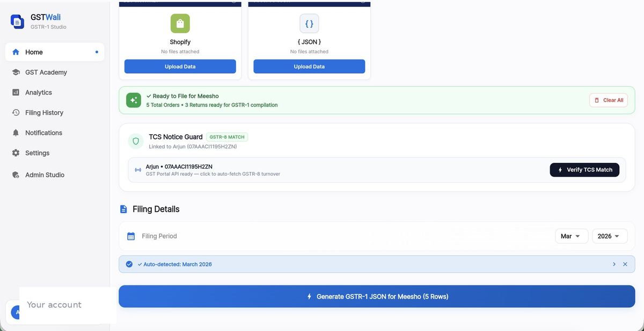
Task: Click the Filing History clock icon
Action: (16, 113)
